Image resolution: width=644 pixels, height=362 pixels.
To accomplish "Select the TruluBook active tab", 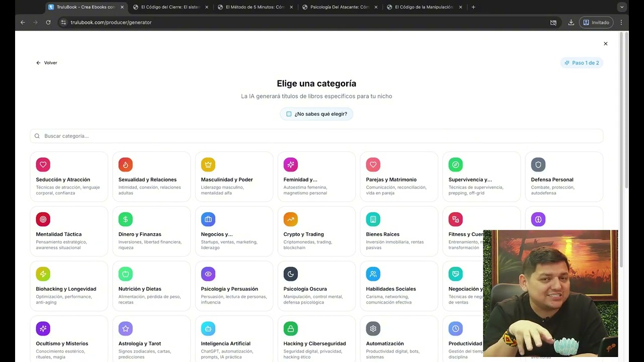I will click(x=86, y=7).
